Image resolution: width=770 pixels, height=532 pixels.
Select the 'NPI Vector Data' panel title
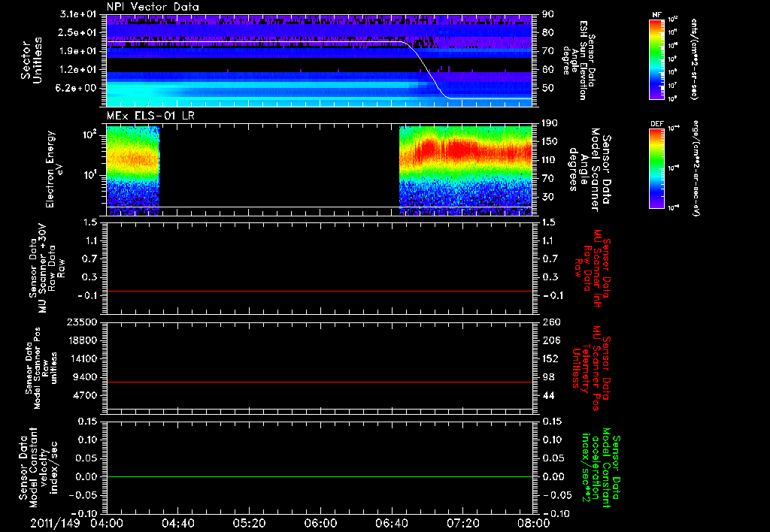[153, 7]
